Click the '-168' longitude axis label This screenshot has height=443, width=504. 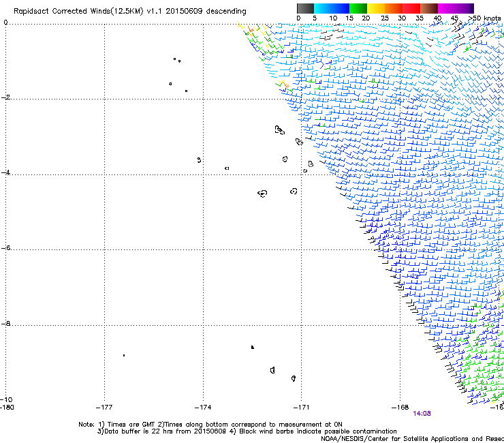pos(400,408)
